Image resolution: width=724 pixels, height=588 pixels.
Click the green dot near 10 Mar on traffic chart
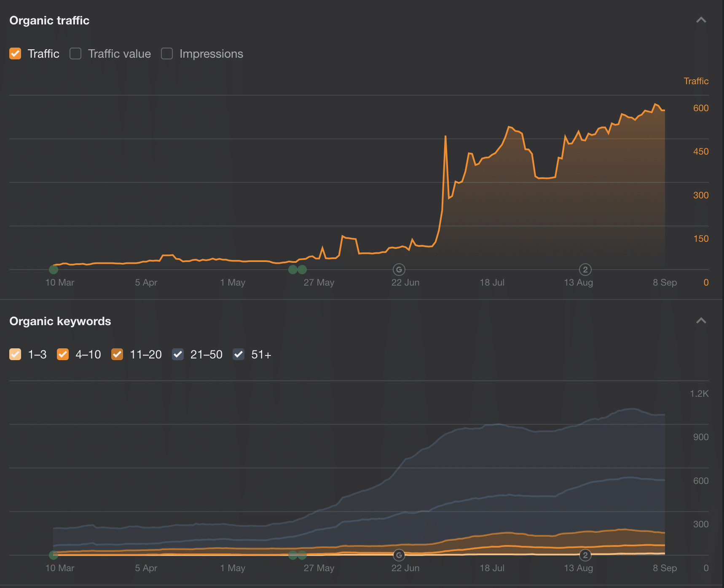(x=54, y=270)
